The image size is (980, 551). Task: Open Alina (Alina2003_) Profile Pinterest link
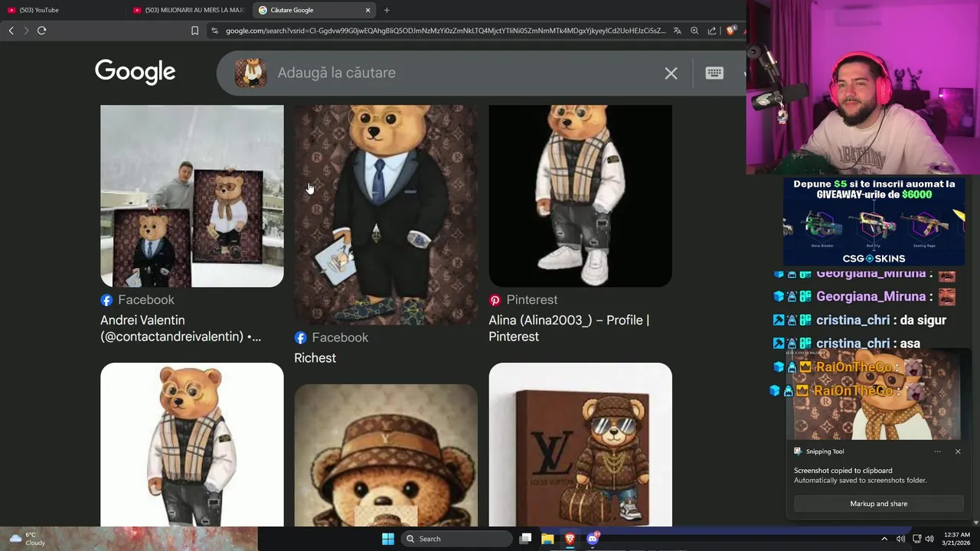coord(569,328)
